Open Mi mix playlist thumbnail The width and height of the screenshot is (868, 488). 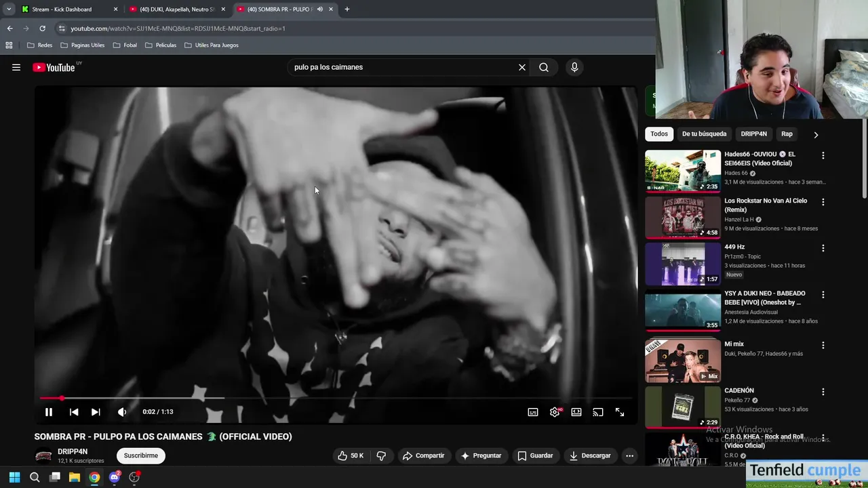(683, 361)
